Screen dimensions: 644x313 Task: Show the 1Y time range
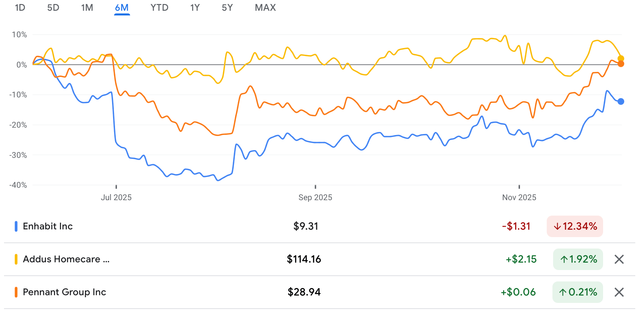click(x=195, y=8)
